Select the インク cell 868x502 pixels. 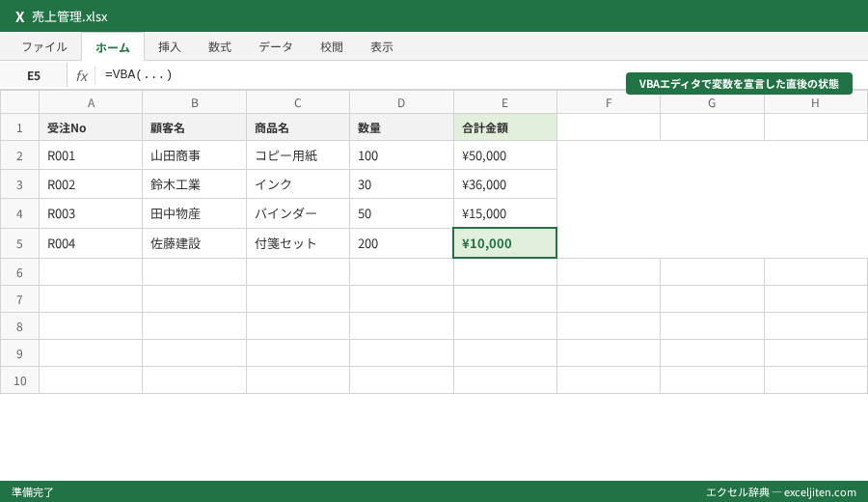pyautogui.click(x=298, y=184)
